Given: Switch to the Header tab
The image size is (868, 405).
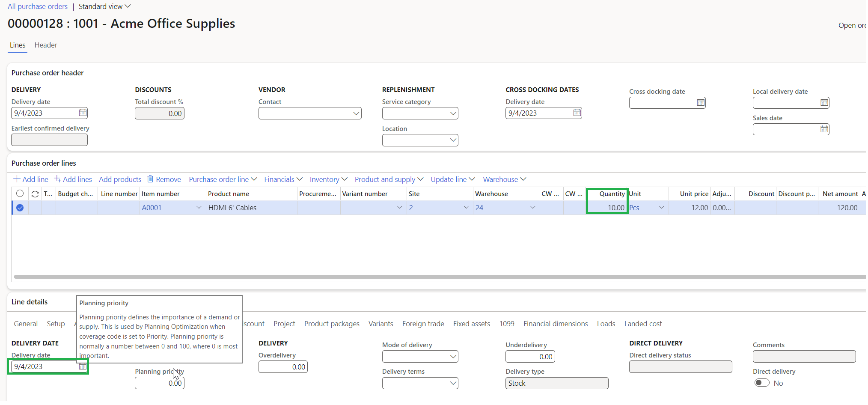Looking at the screenshot, I should 45,45.
